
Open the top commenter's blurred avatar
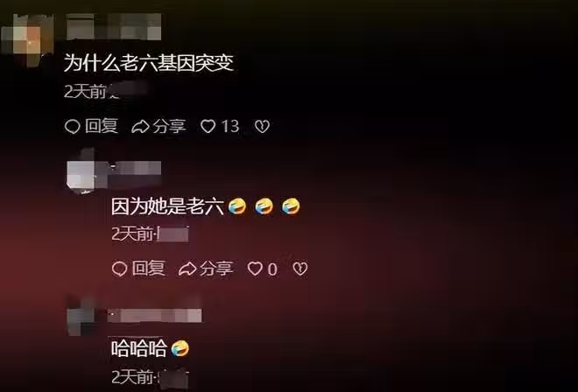(x=28, y=39)
